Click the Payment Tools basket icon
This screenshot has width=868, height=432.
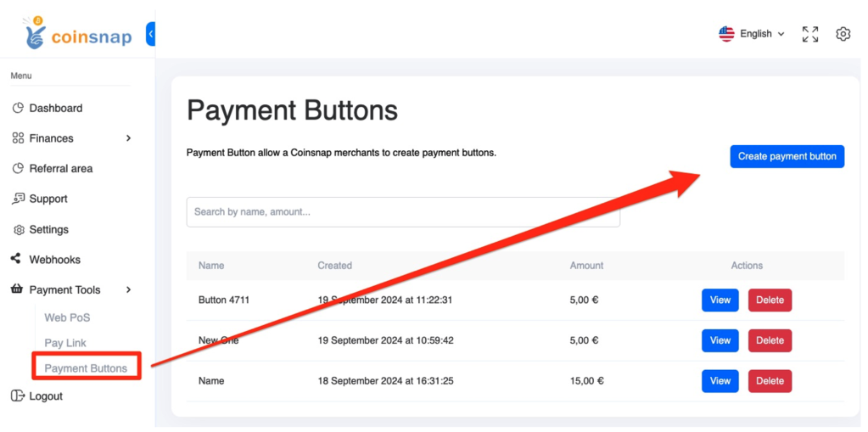click(17, 289)
